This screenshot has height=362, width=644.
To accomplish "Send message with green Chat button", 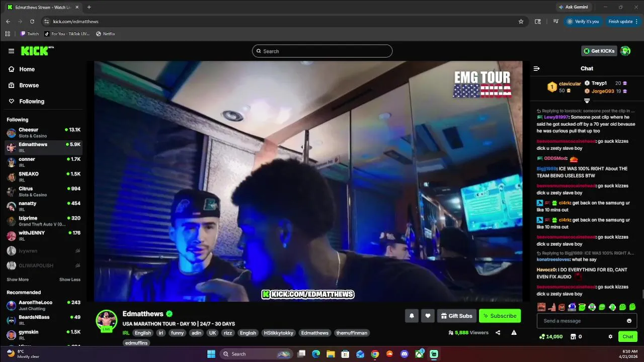I will (628, 336).
